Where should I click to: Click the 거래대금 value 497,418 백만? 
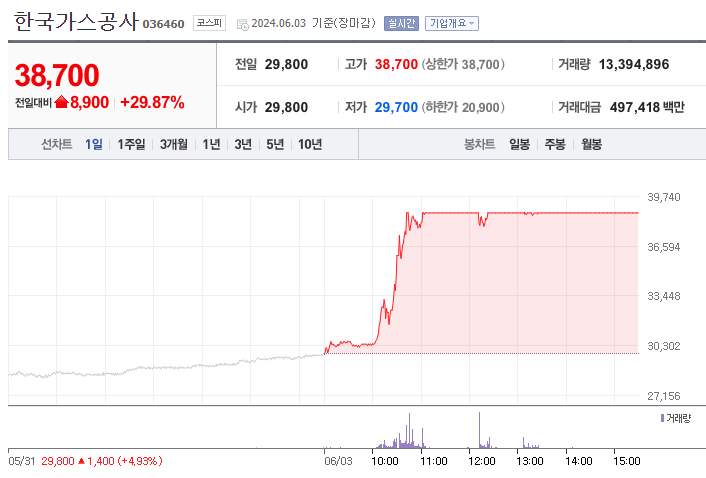[x=647, y=107]
